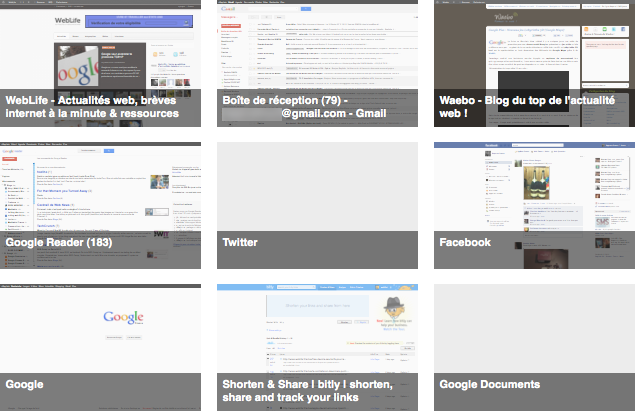635x411 pixels.
Task: Open the Google search page thumbnail
Action: pyautogui.click(x=100, y=347)
